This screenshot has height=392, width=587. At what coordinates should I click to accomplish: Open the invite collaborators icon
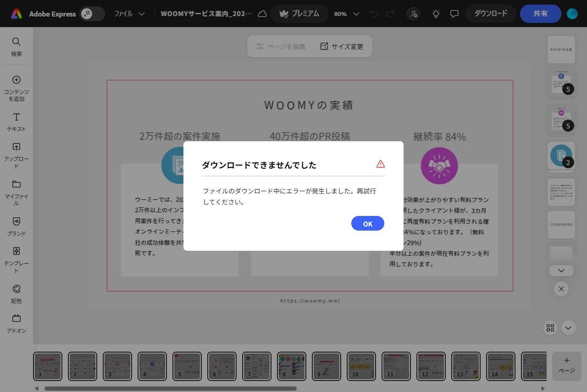point(414,14)
